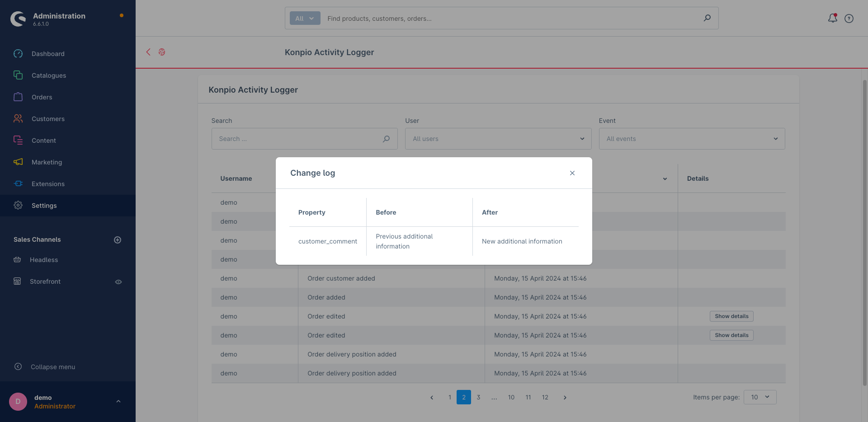Click the page vertical scrollbar
This screenshot has height=422, width=868.
coord(864,233)
